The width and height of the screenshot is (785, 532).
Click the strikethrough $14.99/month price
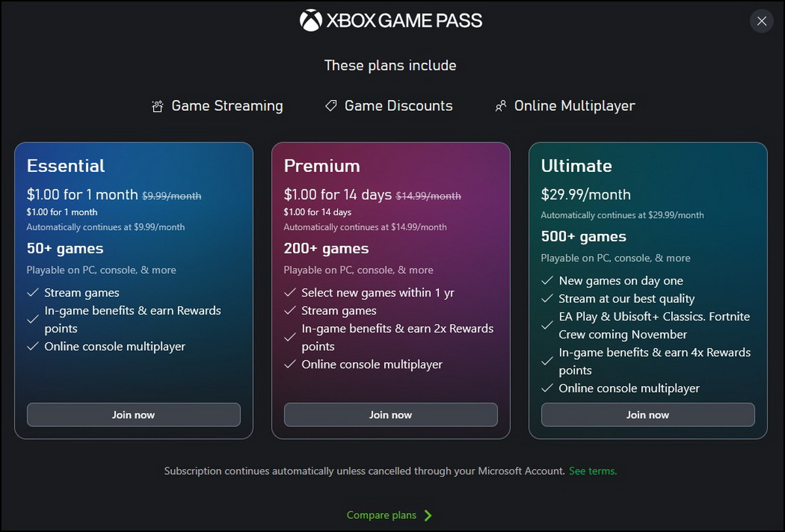[428, 195]
